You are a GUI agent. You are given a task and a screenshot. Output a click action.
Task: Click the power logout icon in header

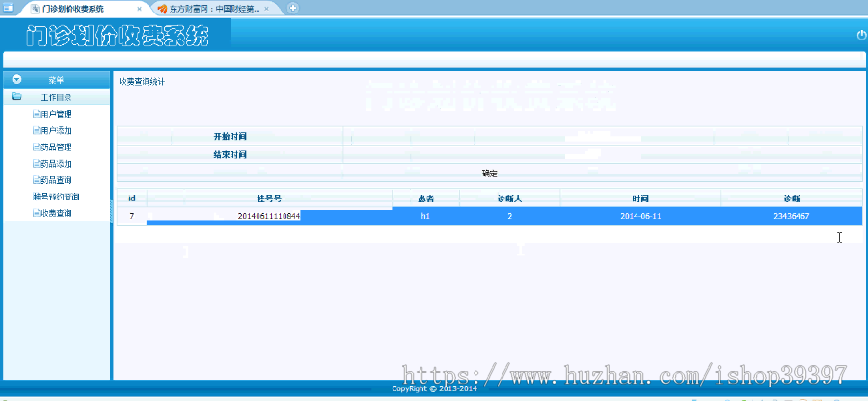861,35
